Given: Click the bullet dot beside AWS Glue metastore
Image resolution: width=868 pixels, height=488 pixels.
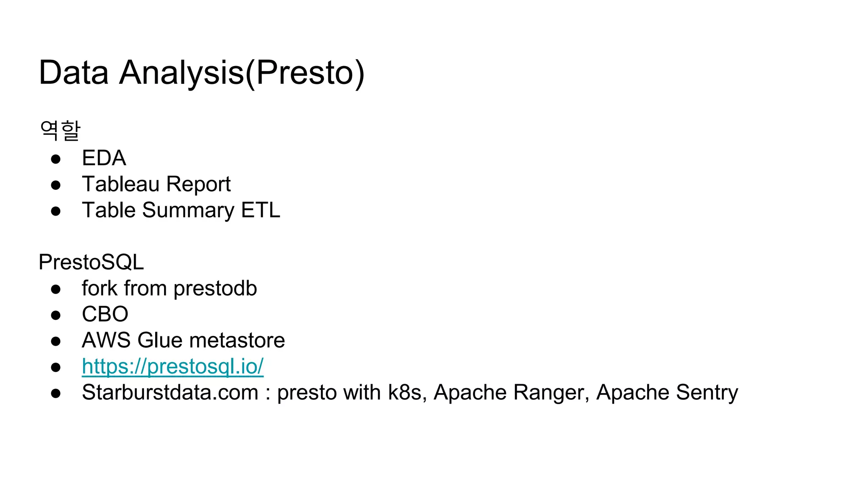Looking at the screenshot, I should pyautogui.click(x=56, y=341).
